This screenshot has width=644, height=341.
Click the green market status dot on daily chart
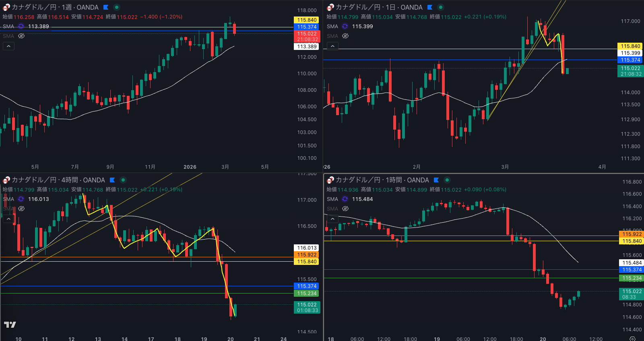(x=441, y=7)
